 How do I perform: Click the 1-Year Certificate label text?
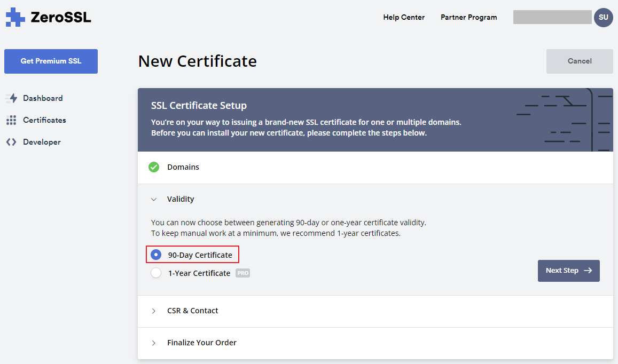[199, 273]
